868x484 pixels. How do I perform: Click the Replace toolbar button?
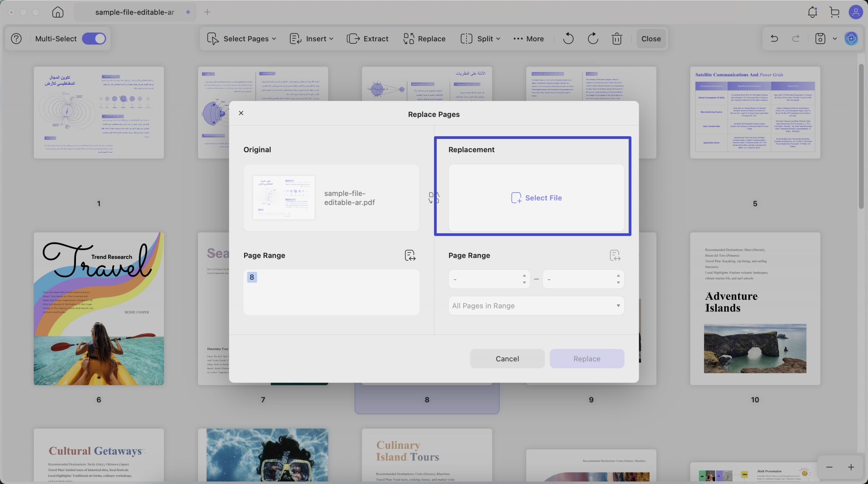[x=424, y=39]
